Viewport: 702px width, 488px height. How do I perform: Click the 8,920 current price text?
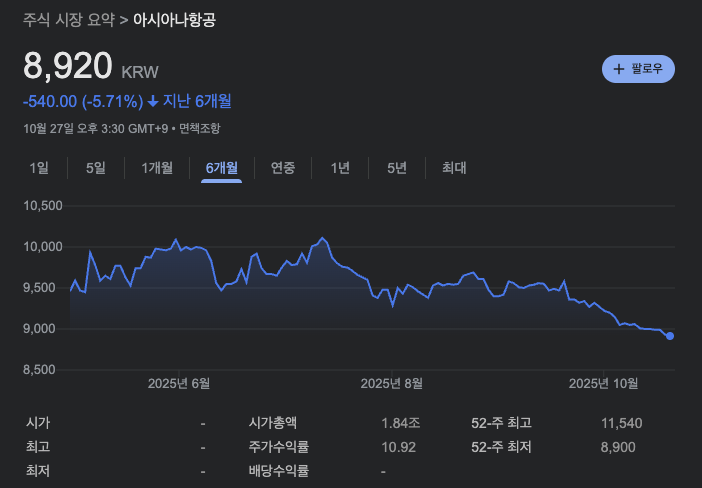(x=68, y=66)
